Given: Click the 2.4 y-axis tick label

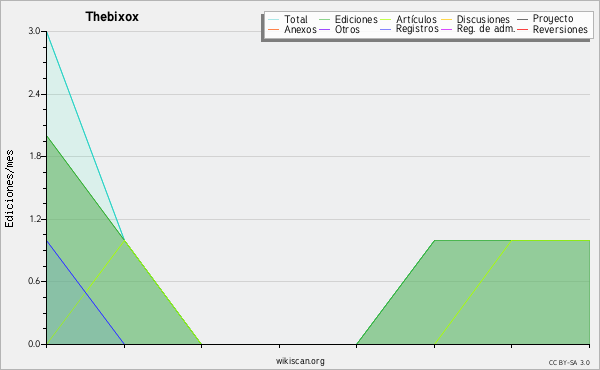Looking at the screenshot, I should (34, 94).
